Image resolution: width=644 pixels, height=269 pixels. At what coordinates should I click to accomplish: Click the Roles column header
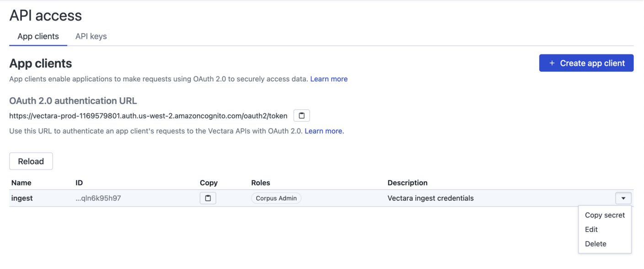(x=260, y=183)
